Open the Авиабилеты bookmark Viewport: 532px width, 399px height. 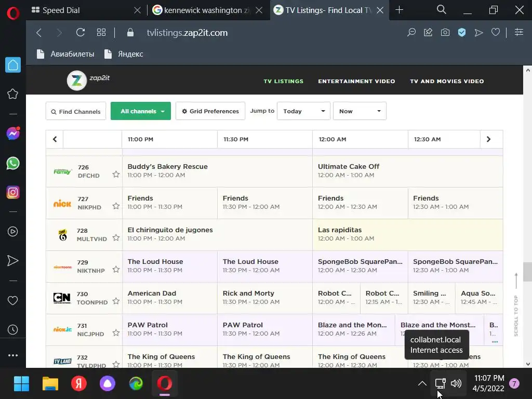point(65,54)
